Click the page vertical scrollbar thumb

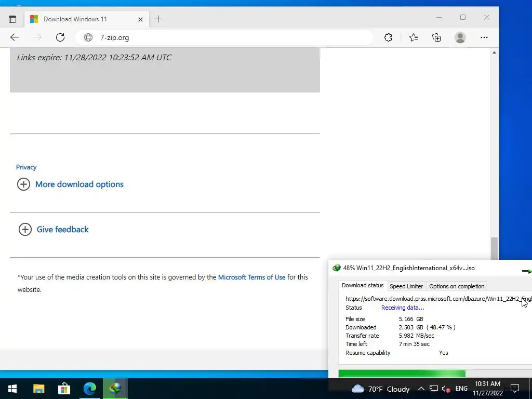click(x=495, y=248)
